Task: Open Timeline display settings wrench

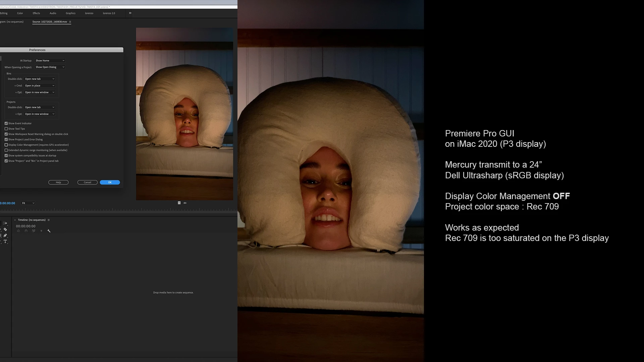Action: coord(49,231)
